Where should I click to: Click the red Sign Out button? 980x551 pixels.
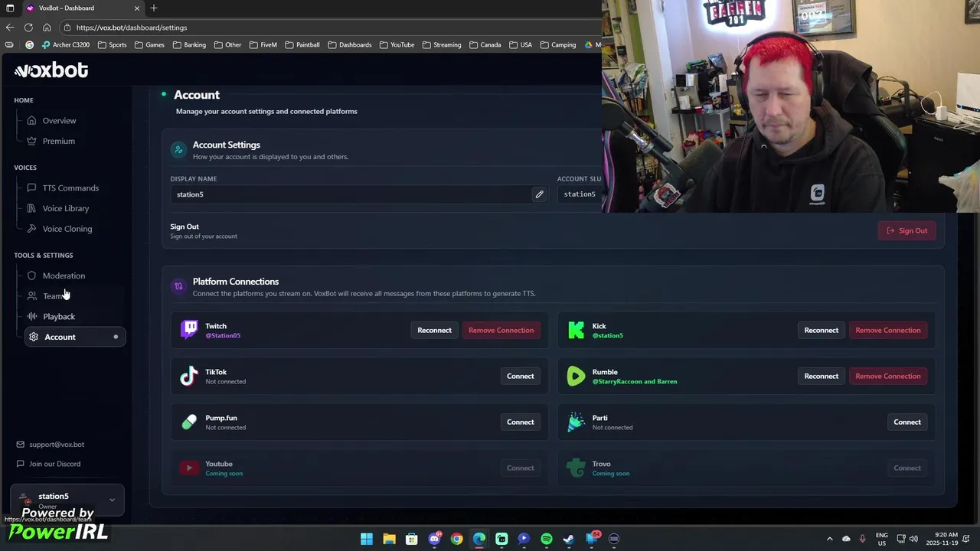pos(906,230)
